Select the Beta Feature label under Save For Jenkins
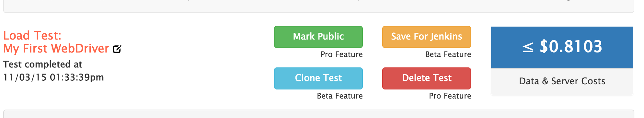This screenshot has height=118, width=644. (x=448, y=54)
